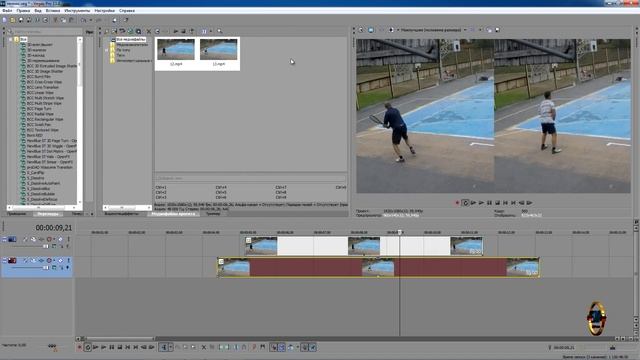Toggle ignore event grouping in bottom toolbar
Screen dimensions: 640x360
(x=313, y=347)
